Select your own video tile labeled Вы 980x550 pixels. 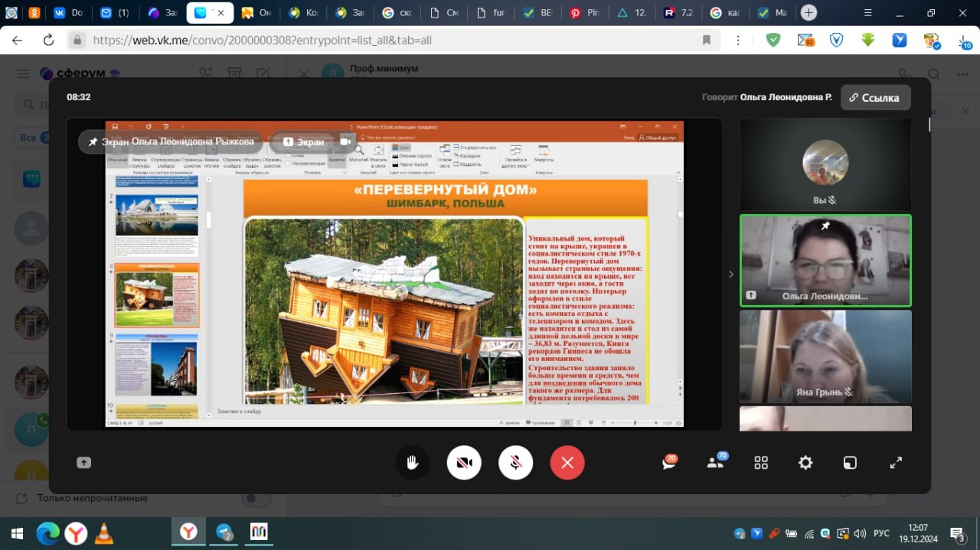click(825, 165)
